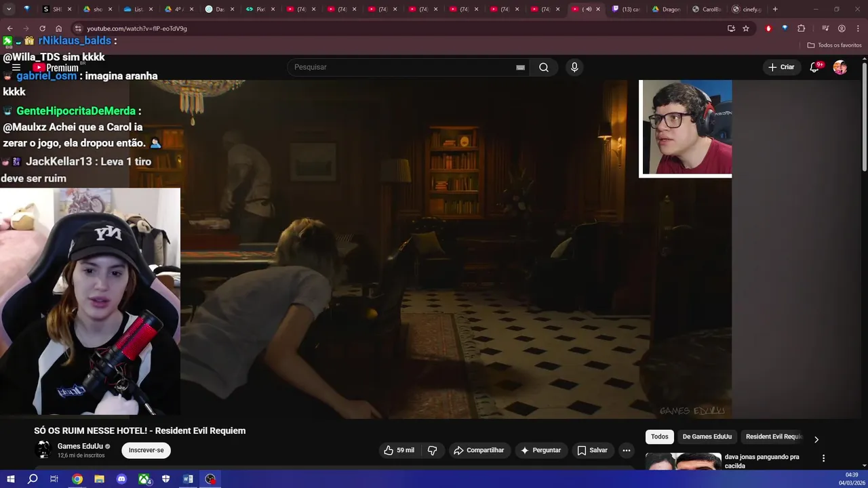The height and width of the screenshot is (488, 868).
Task: Close the Pixl tab
Action: pyautogui.click(x=273, y=9)
